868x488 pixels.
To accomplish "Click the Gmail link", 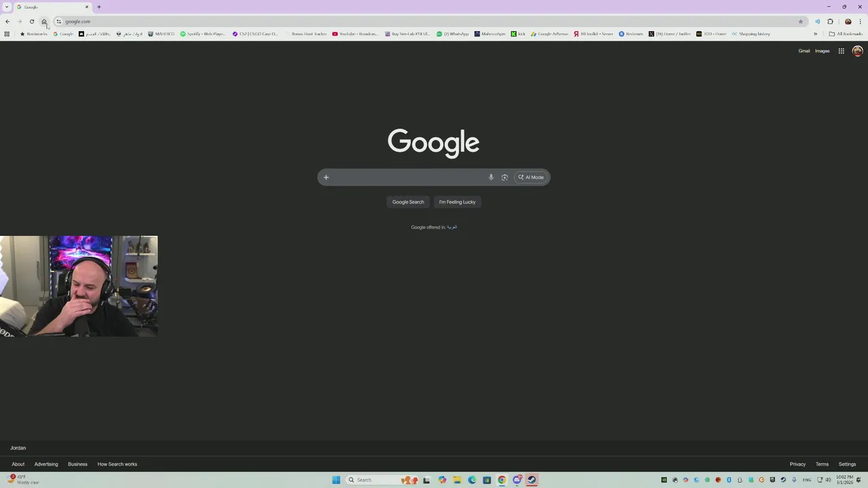I will click(804, 51).
